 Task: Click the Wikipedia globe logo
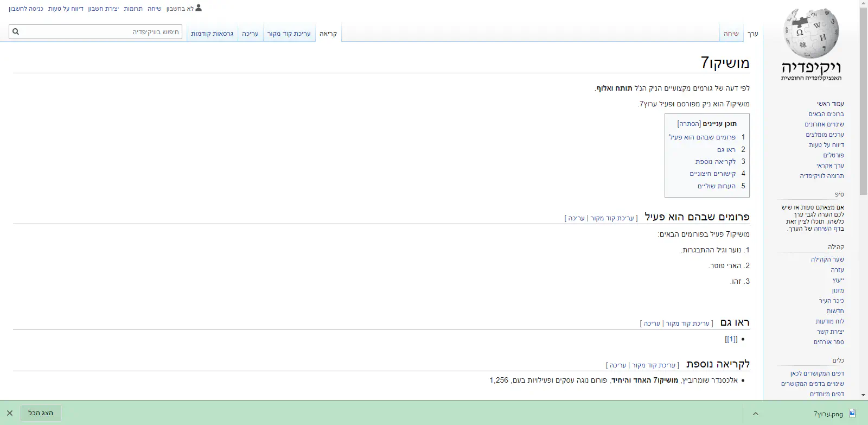coord(811,34)
